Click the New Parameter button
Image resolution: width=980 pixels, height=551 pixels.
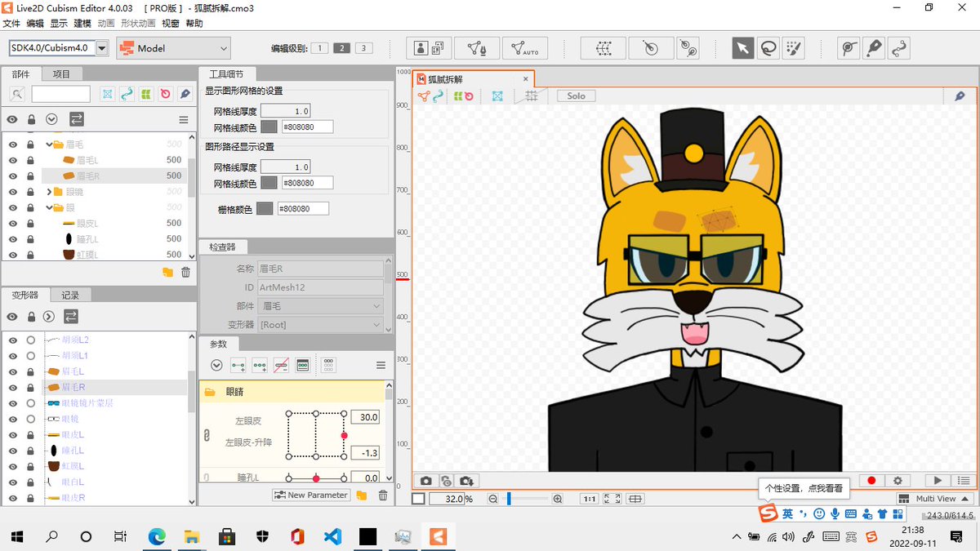point(311,495)
